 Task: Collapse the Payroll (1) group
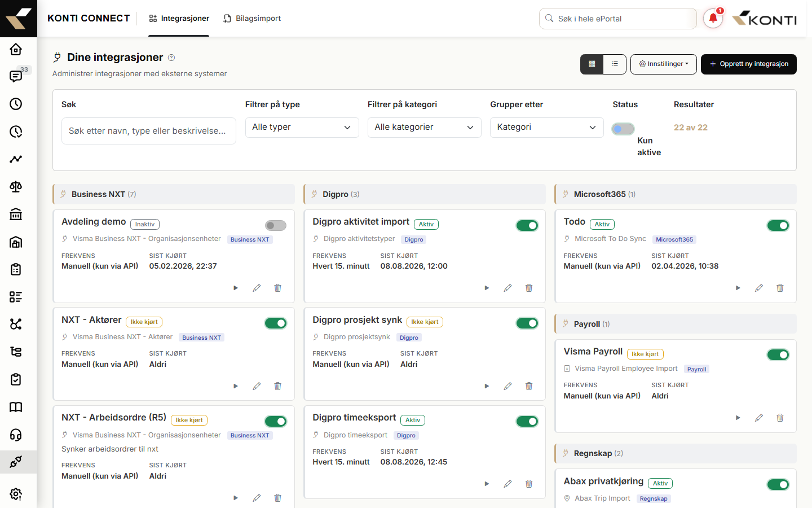(676, 324)
